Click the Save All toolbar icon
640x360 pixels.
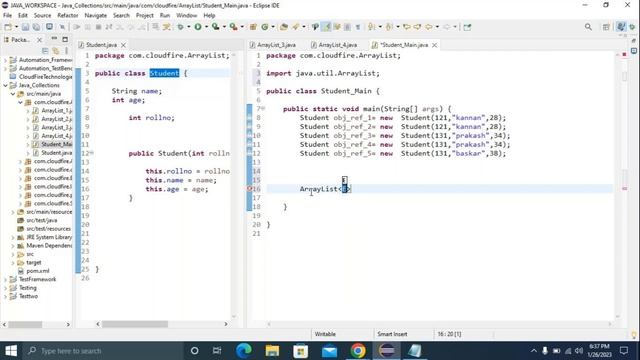point(36,27)
